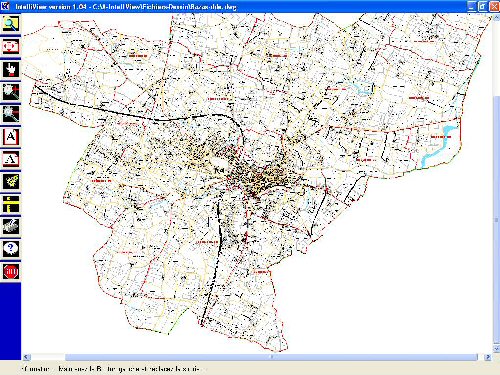
Task: Click the restore window button in title bar
Action: (483, 6)
